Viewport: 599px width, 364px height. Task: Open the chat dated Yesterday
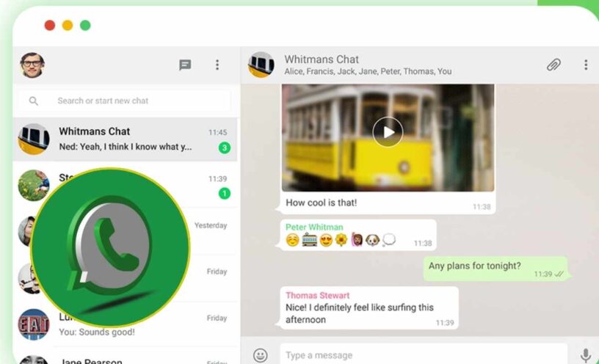125,232
